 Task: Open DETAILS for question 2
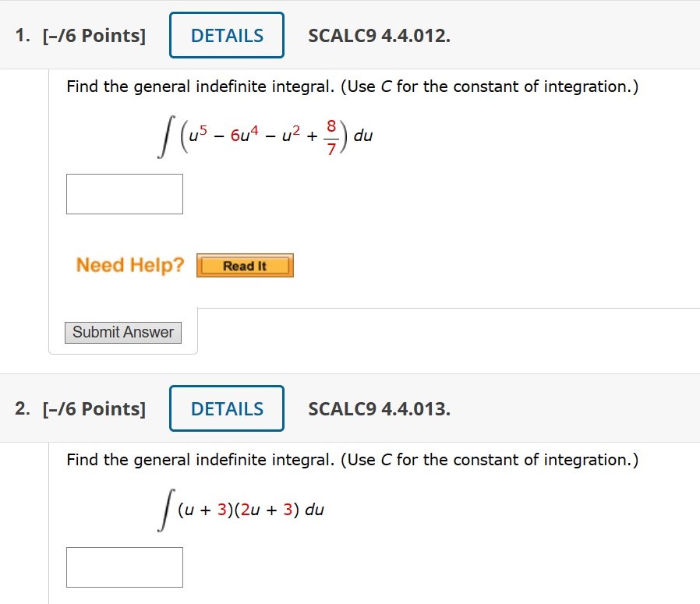point(226,408)
